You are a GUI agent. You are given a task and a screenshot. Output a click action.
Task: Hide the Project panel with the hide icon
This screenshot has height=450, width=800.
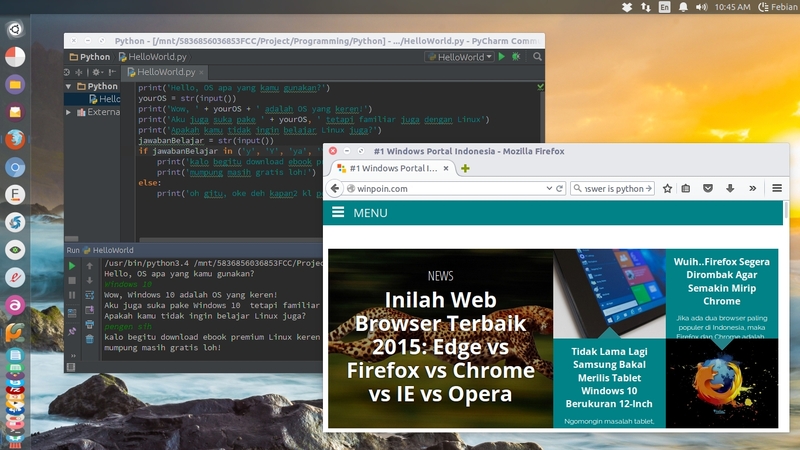(112, 72)
